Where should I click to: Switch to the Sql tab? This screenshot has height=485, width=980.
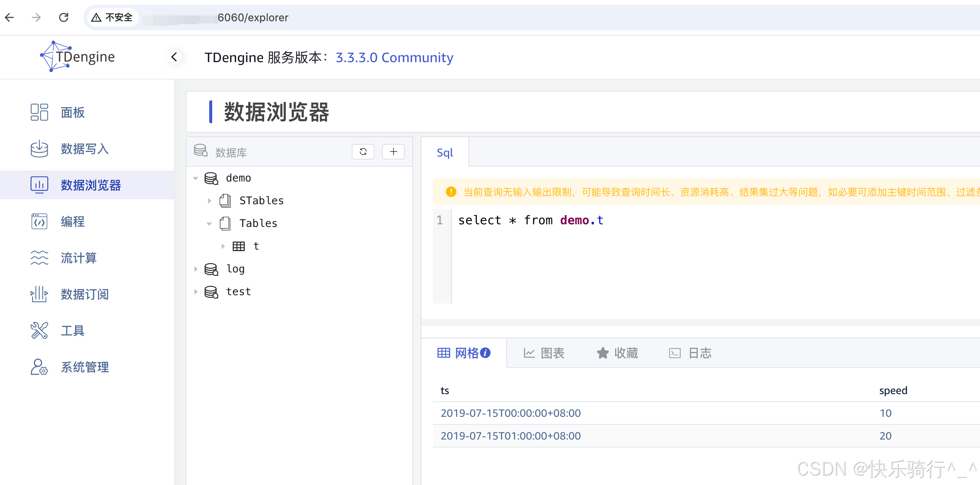coord(445,152)
